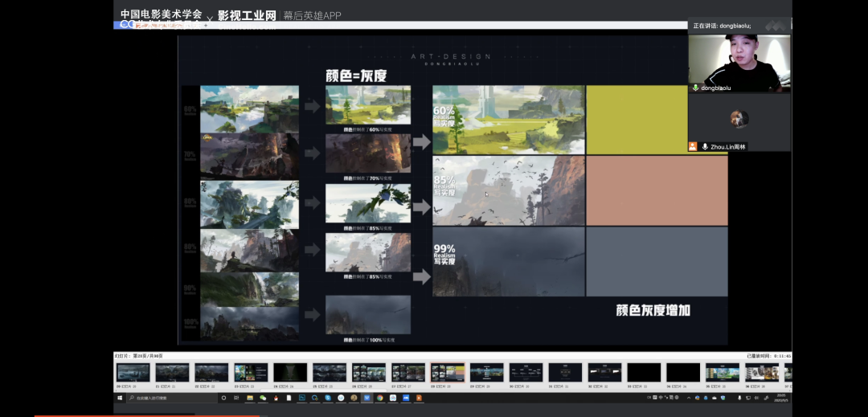Select Zhou.Lin participant avatar tile
The height and width of the screenshot is (417, 868).
click(739, 119)
